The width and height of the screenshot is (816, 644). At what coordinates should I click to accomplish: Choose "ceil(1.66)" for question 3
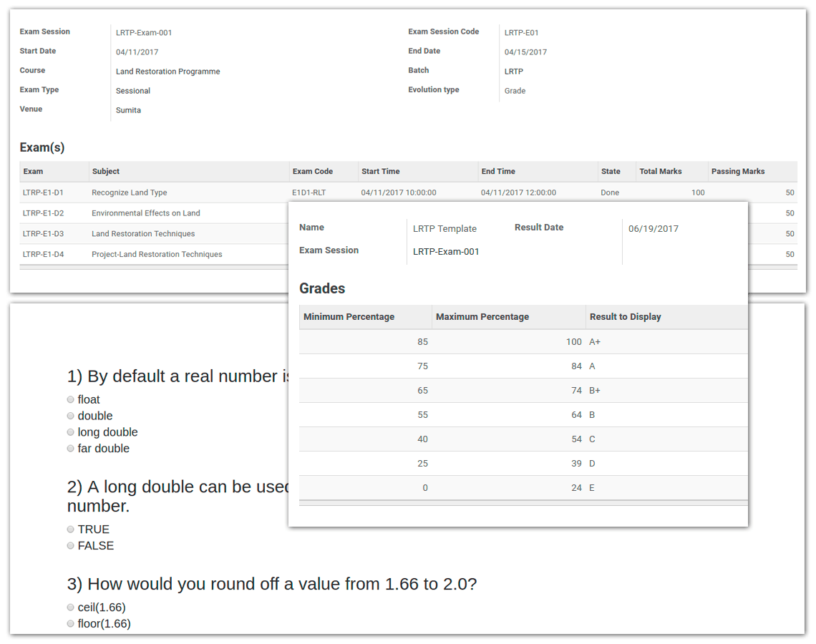(70, 607)
